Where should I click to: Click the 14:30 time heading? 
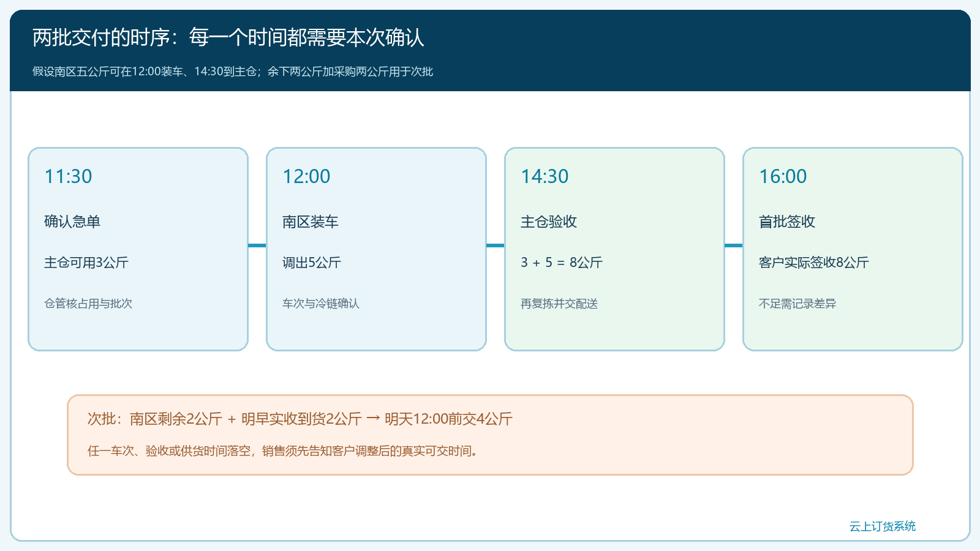coord(545,176)
